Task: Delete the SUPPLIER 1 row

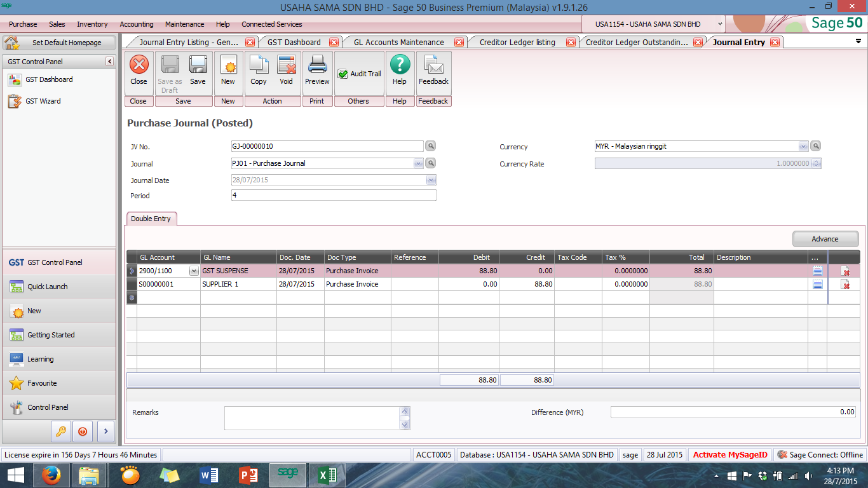Action: (845, 285)
